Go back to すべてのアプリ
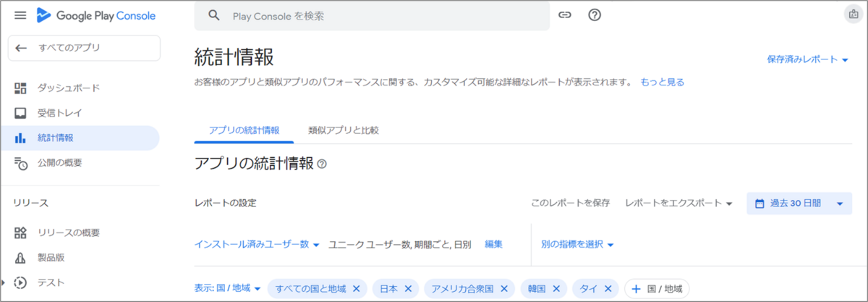Screen dimensions: 868x302 coord(84,48)
